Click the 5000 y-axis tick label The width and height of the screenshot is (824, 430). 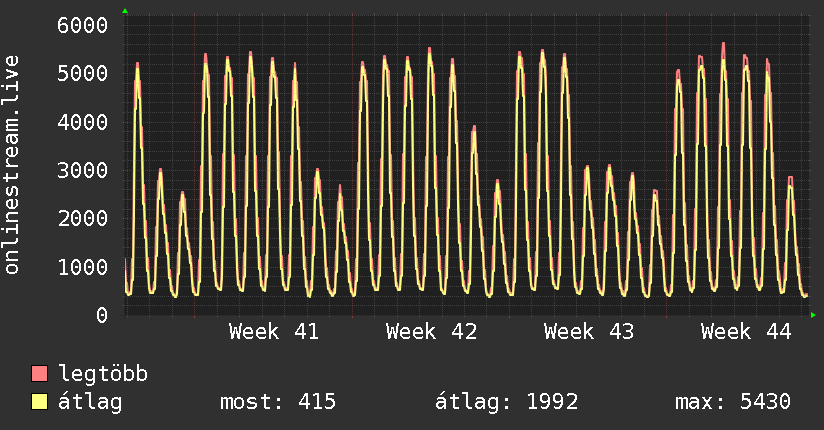pos(83,73)
